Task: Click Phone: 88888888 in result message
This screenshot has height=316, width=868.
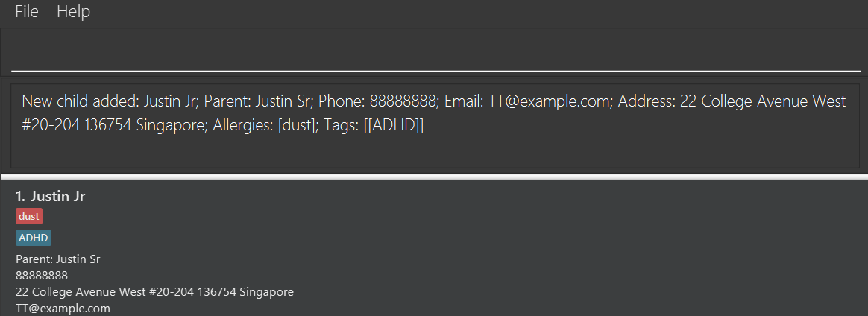Action: (377, 101)
